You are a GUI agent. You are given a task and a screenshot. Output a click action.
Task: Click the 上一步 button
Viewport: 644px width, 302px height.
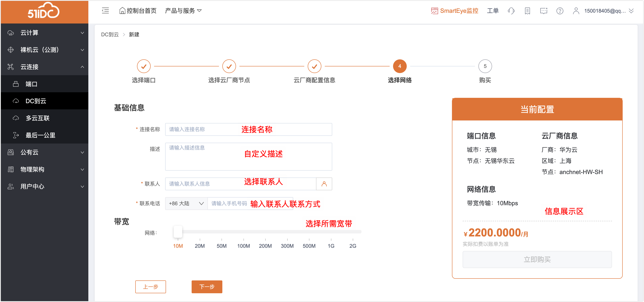[150, 286]
